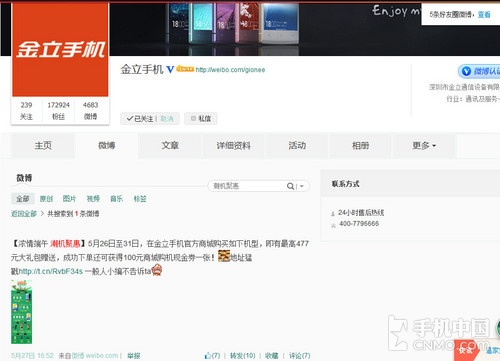Click 收藏 to favorite the post
The height and width of the screenshot is (361, 500).
[271, 356]
